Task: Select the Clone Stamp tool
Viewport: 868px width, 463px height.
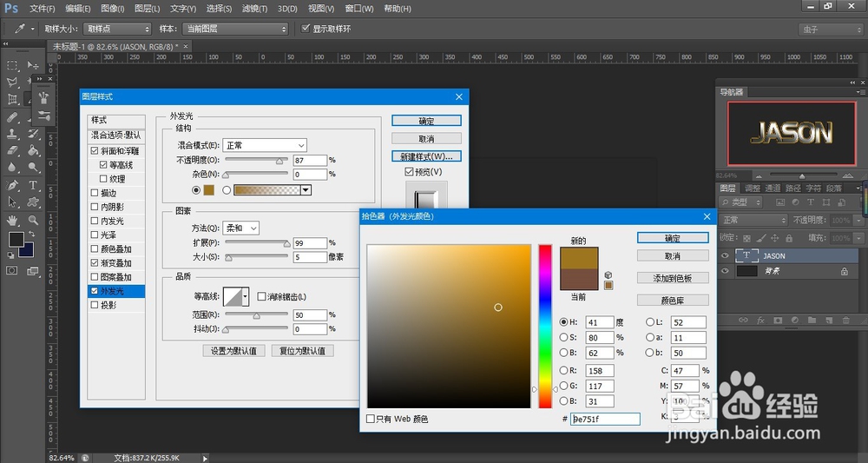Action: tap(12, 134)
